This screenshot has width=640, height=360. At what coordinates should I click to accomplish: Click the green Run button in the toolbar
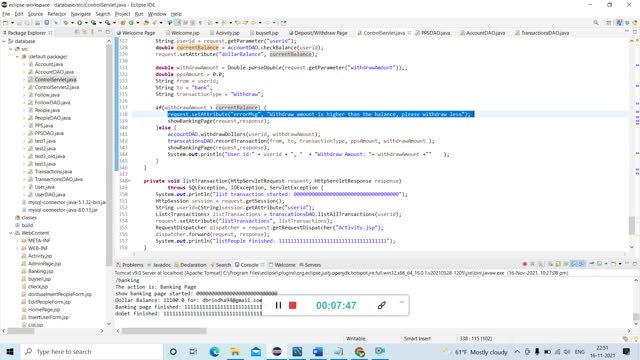[80, 23]
